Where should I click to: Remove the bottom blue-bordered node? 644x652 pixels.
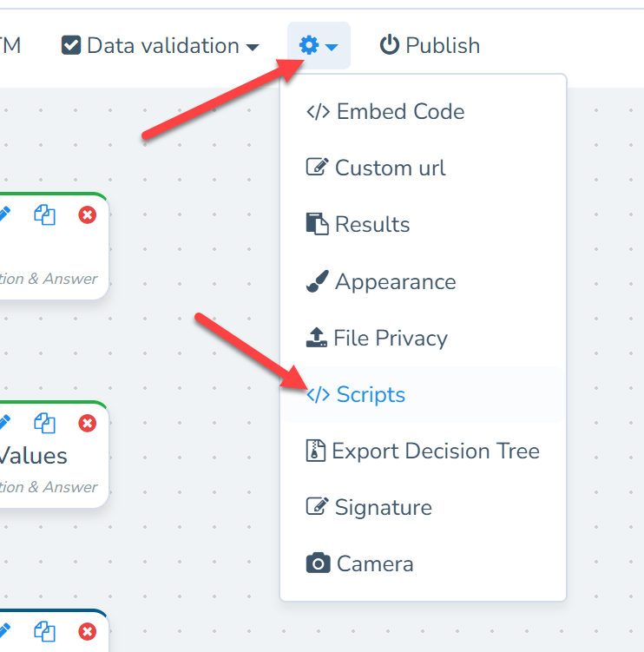88,631
